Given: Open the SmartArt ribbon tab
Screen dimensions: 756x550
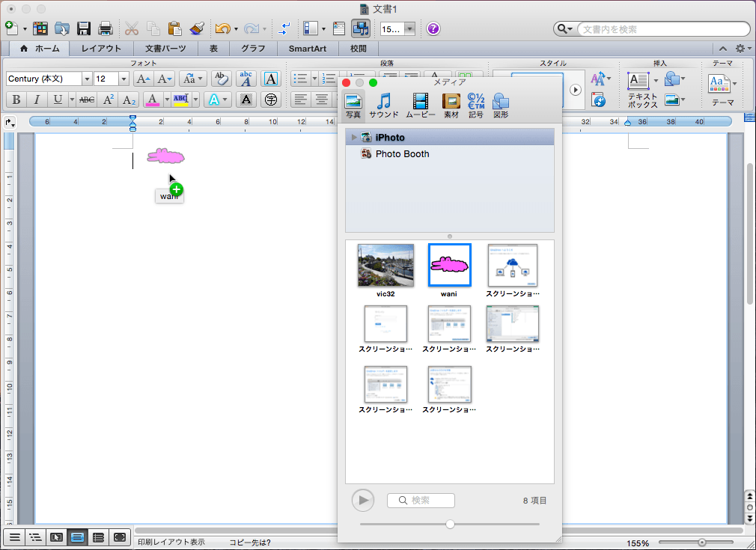Looking at the screenshot, I should pos(307,49).
